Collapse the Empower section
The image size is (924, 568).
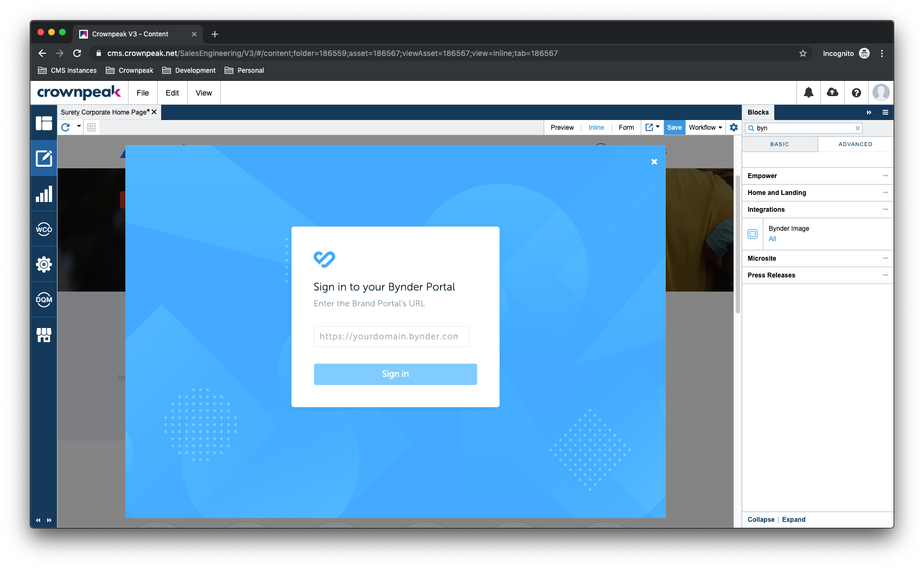885,176
